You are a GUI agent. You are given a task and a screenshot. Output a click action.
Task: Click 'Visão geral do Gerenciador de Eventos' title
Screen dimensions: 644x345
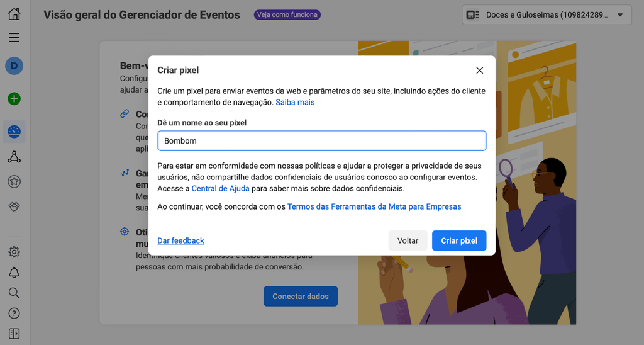[x=142, y=15]
